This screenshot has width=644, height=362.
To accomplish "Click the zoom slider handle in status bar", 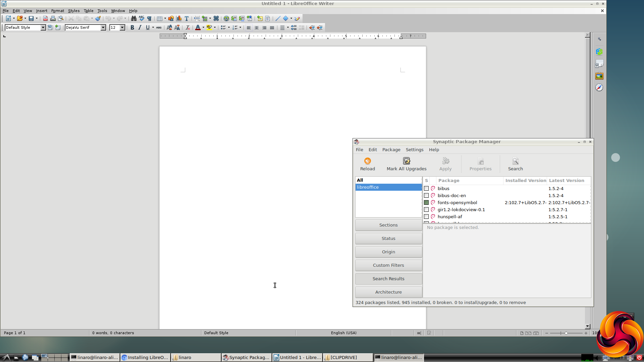I will [x=566, y=333].
